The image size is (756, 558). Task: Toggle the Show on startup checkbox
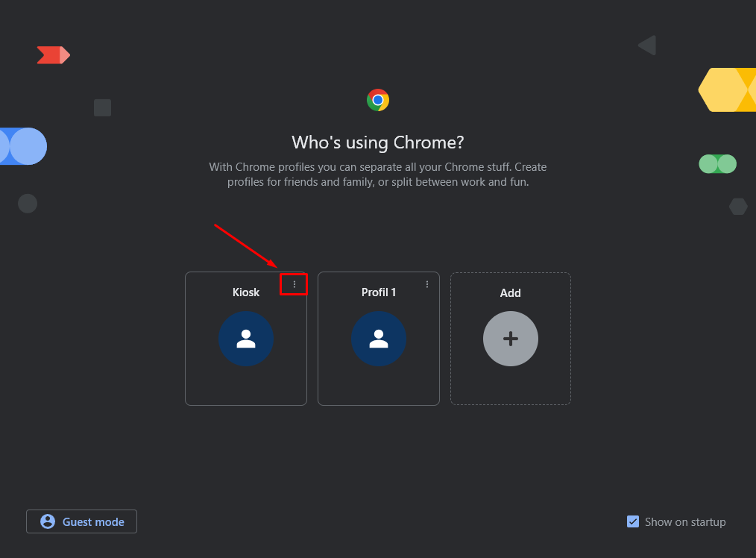click(632, 521)
